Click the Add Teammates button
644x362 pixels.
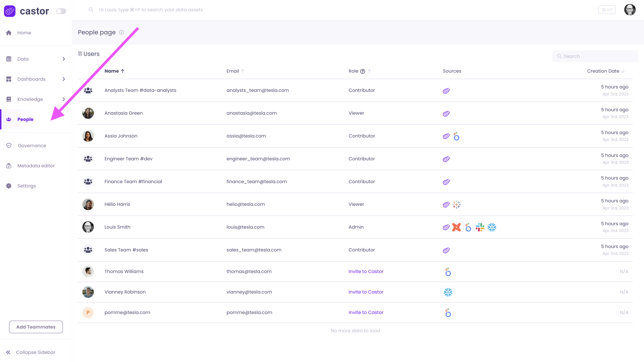coord(36,327)
